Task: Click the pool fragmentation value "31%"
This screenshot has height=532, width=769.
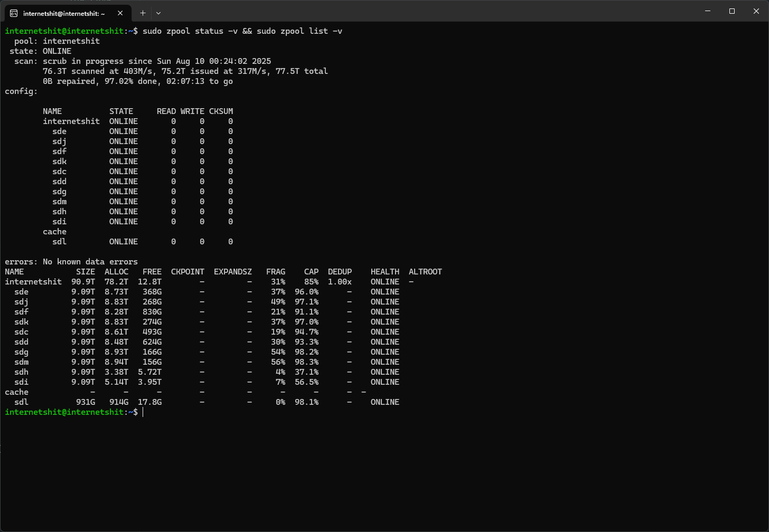Action: click(278, 282)
